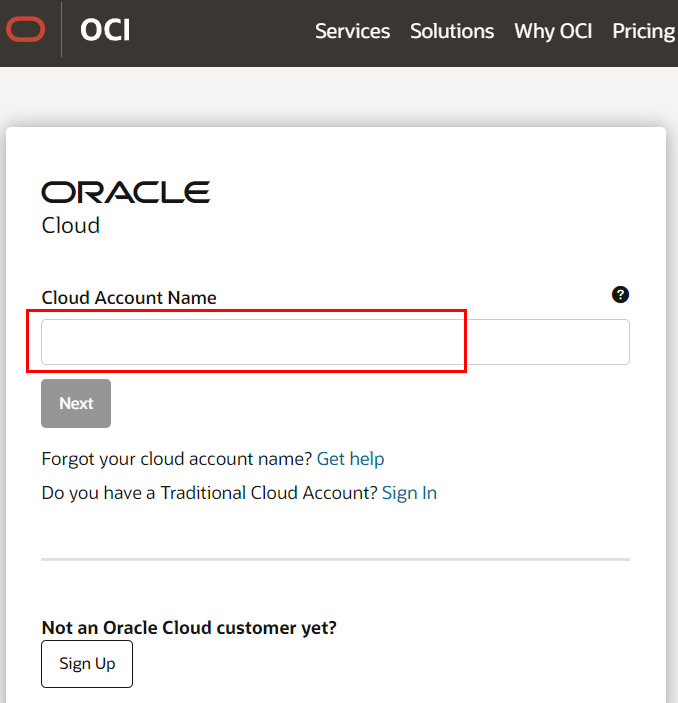Follow the Get help link

[x=350, y=459]
